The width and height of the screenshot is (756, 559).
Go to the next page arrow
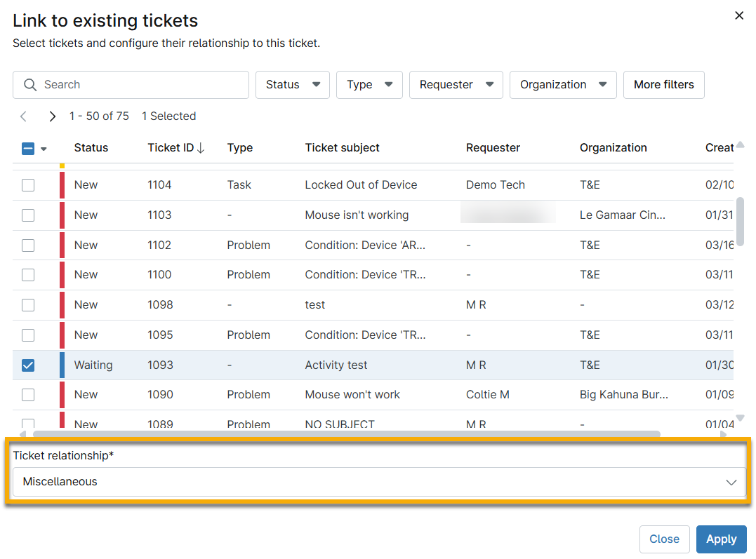pyautogui.click(x=52, y=116)
